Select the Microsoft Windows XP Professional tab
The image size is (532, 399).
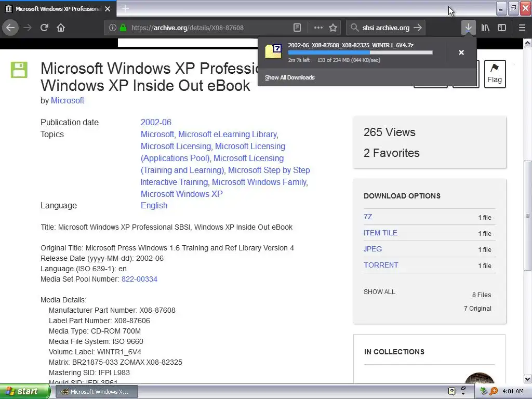click(58, 9)
